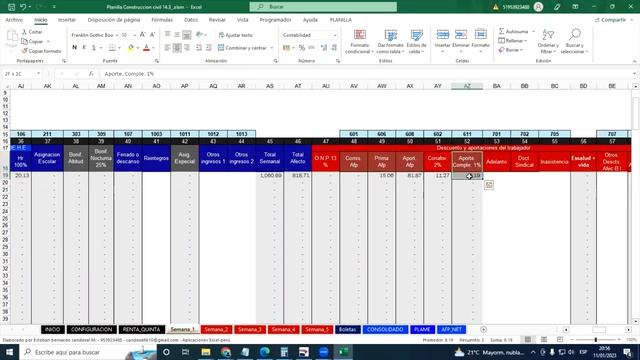Collapse the ribbon chevron

coord(634,61)
